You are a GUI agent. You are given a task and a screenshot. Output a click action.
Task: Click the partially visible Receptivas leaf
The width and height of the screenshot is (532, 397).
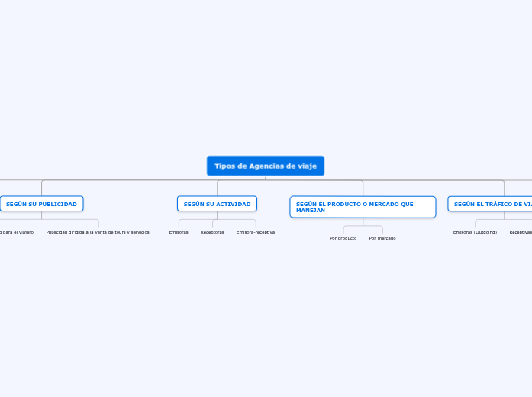[521, 232]
